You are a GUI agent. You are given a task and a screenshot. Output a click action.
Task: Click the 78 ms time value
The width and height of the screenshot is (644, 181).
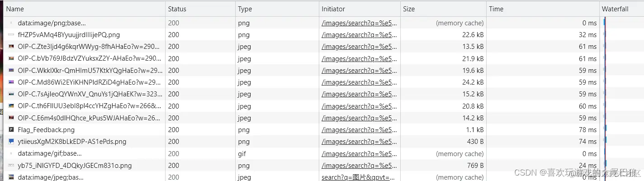point(587,130)
